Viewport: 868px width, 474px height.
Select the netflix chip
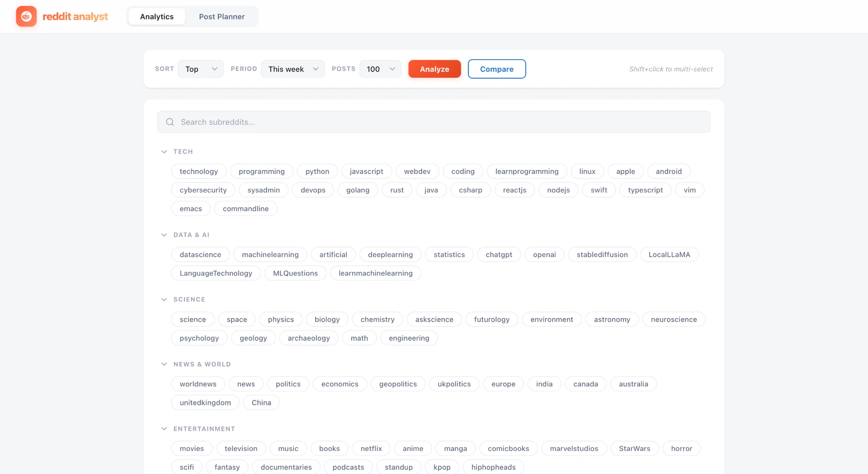(x=372, y=449)
